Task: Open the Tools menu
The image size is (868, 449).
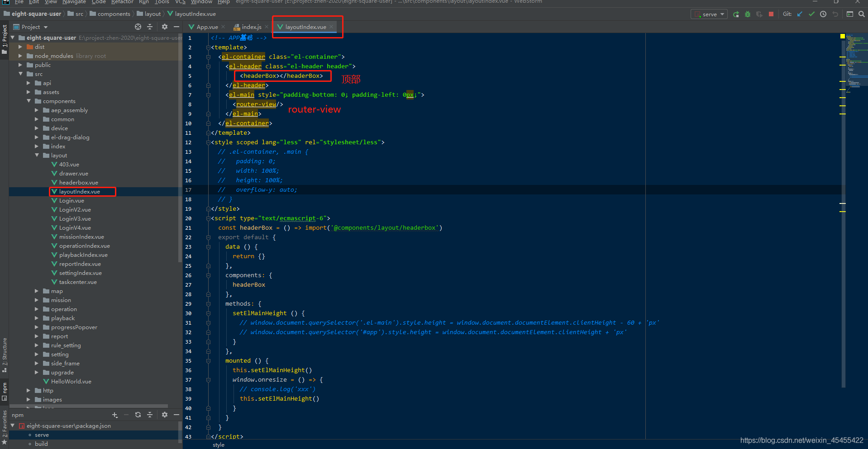Action: (162, 2)
